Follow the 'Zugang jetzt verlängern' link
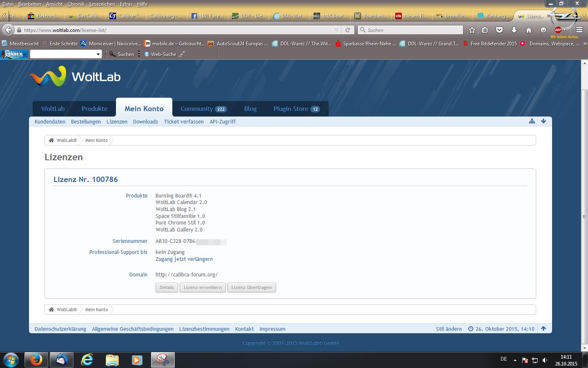The height and width of the screenshot is (368, 588). click(184, 259)
